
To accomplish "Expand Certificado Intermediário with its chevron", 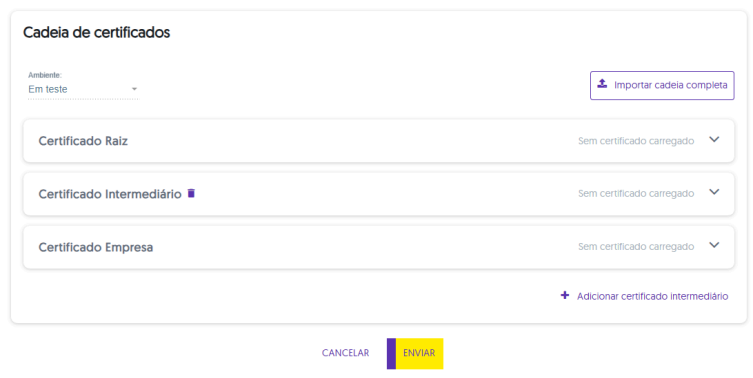I will pos(714,192).
